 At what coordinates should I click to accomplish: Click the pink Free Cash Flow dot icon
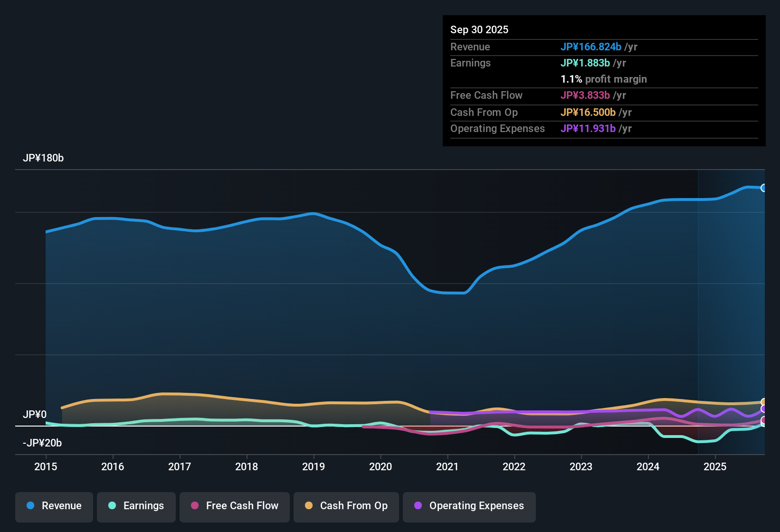tap(194, 506)
